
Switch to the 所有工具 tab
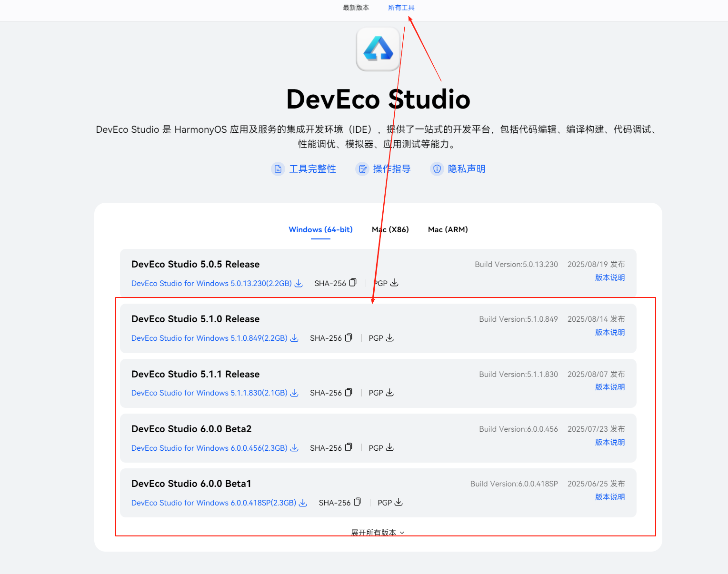click(x=401, y=8)
